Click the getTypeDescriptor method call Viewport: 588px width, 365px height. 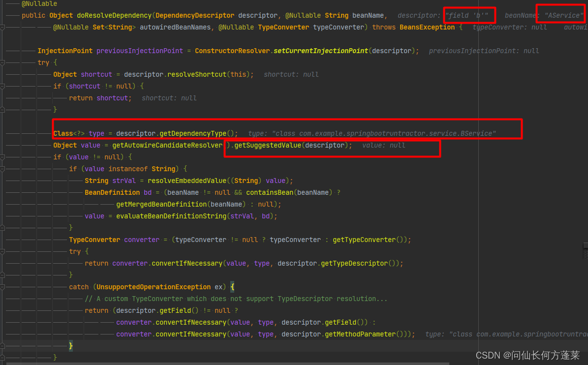354,264
